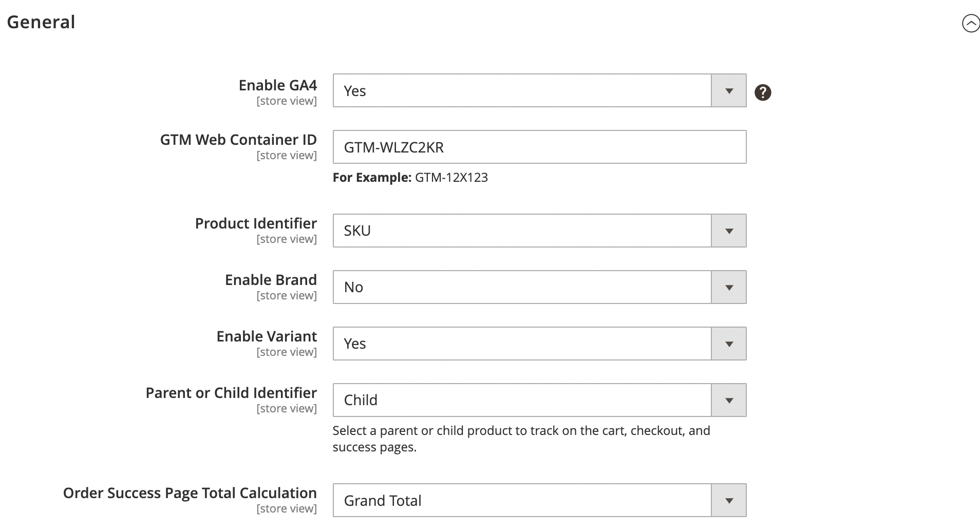Screen dimensions: 980x532
Task: Click the General section heading
Action: click(x=41, y=22)
